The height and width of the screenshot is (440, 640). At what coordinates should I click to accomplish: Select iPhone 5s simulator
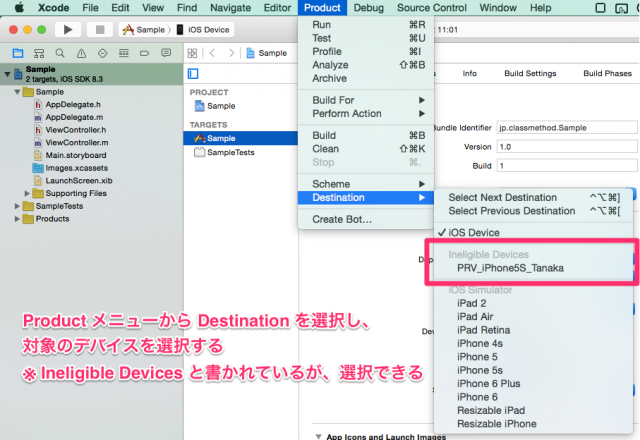pyautogui.click(x=533, y=370)
